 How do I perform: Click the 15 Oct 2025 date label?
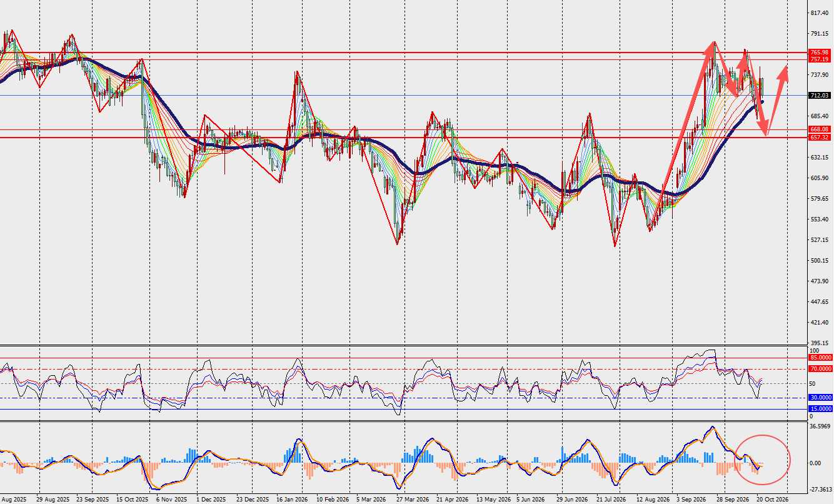(132, 500)
